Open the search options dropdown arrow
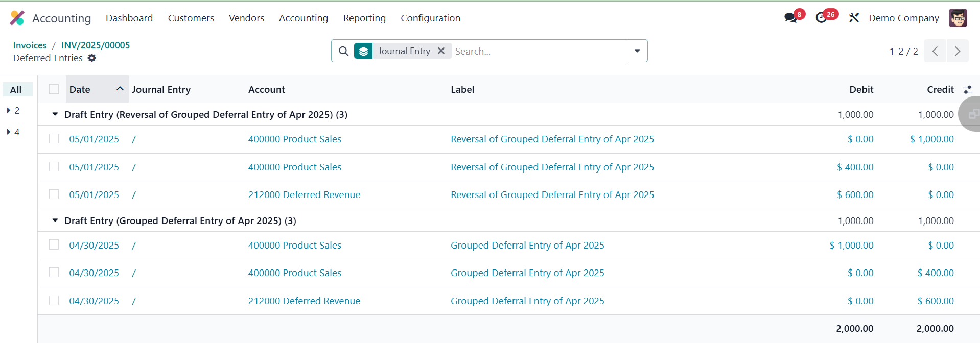Screen dimensions: 980x343 (x=637, y=51)
